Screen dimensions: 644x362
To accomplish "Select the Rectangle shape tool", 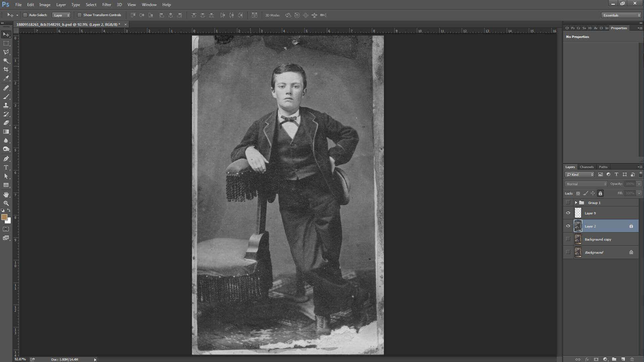I will [6, 185].
